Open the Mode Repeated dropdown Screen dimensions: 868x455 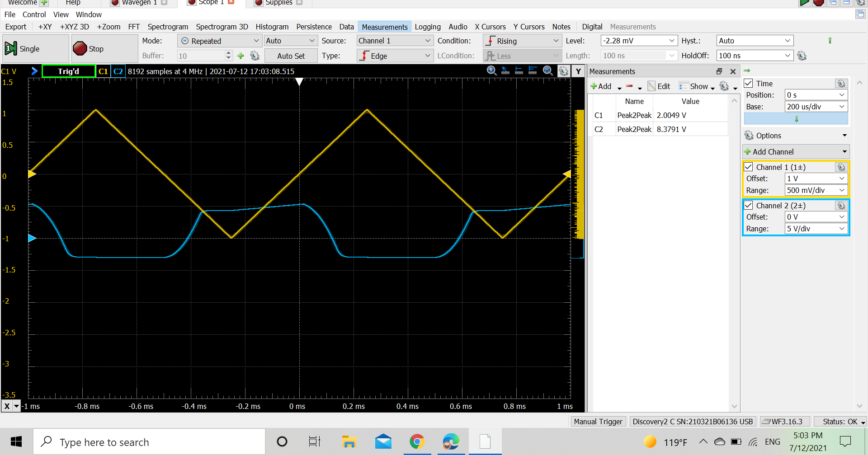pyautogui.click(x=220, y=41)
